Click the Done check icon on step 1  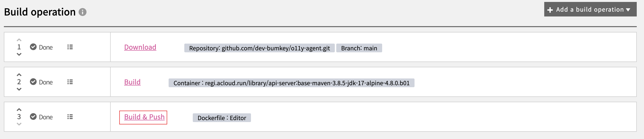pyautogui.click(x=33, y=47)
